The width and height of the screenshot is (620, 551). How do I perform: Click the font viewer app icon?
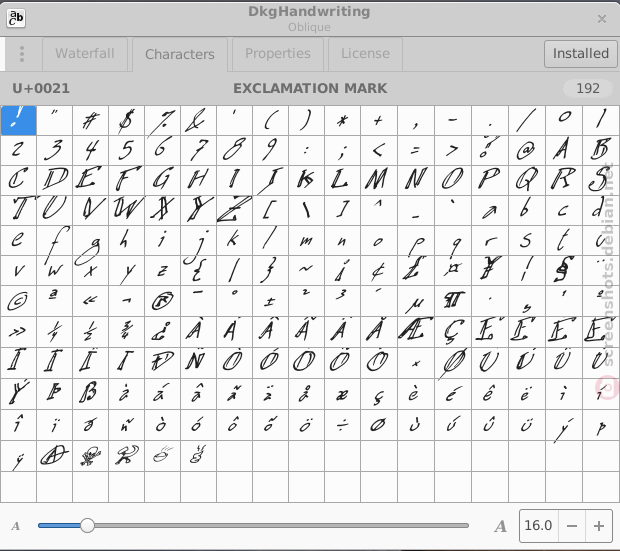point(16,18)
